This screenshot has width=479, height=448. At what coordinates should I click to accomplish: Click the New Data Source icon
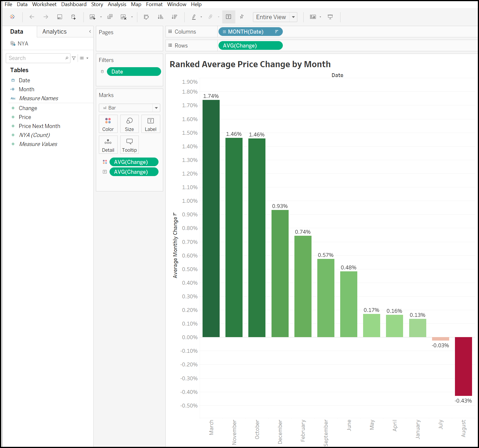pos(74,17)
